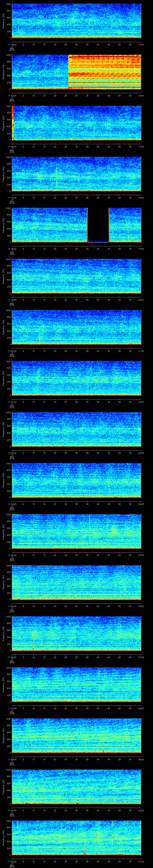
Task: Click the 11:22:00 start time label
Action: point(12,453)
